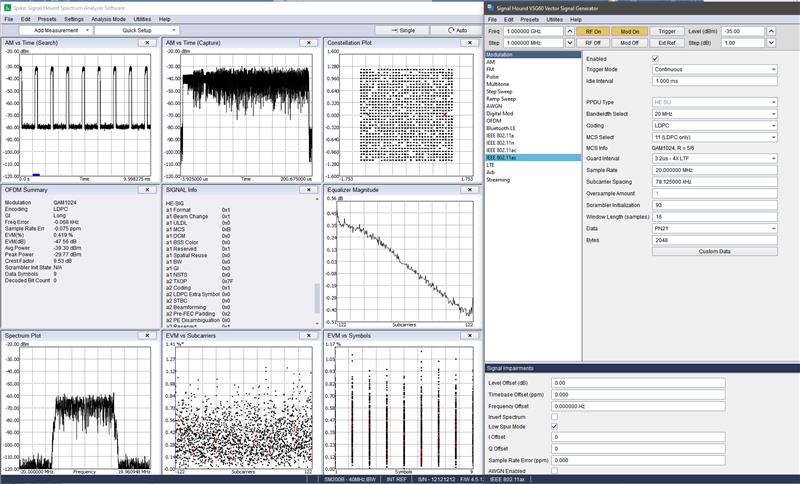The width and height of the screenshot is (800, 484).
Task: Click the I Offset input field
Action: 638,437
